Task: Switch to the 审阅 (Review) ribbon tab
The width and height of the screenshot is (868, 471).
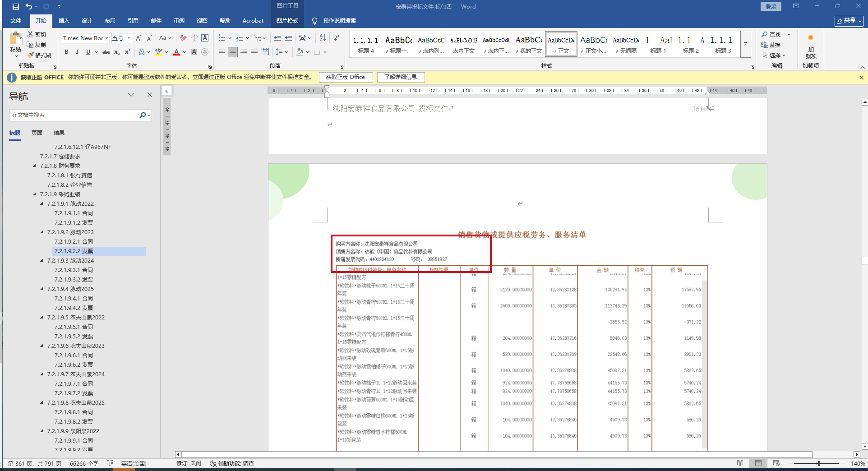Action: point(179,21)
